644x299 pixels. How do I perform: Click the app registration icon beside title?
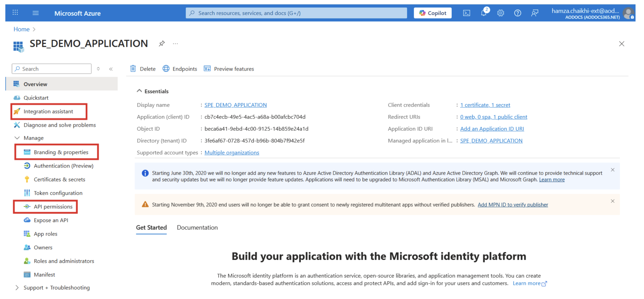(x=19, y=47)
